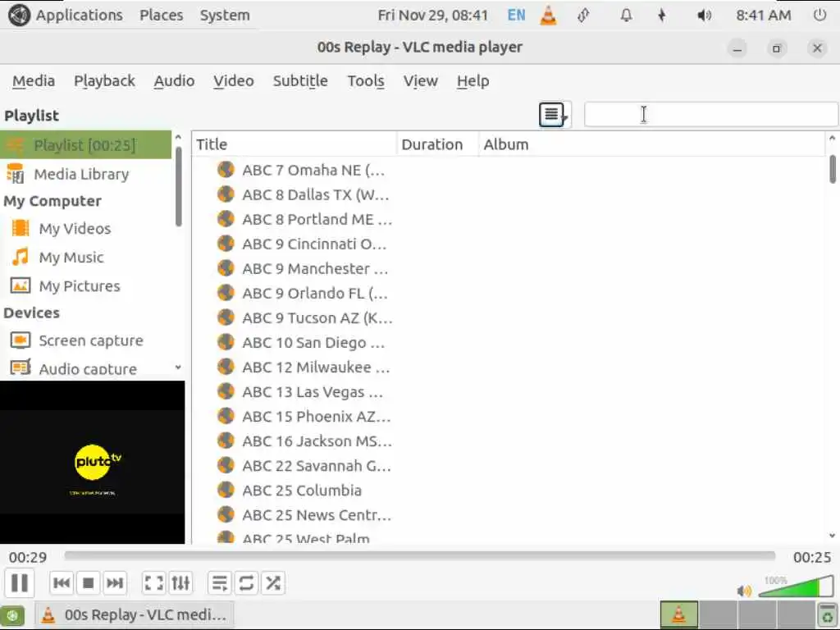This screenshot has width=840, height=630.
Task: Open system volume icon in top panel
Action: tap(705, 15)
